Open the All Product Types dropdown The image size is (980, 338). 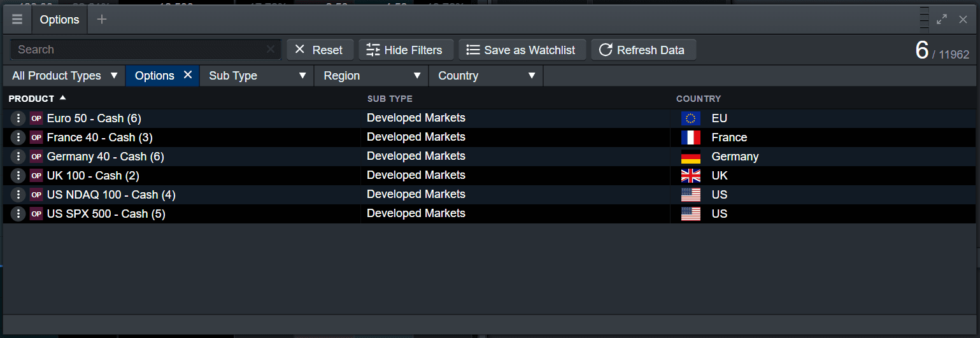click(x=64, y=76)
